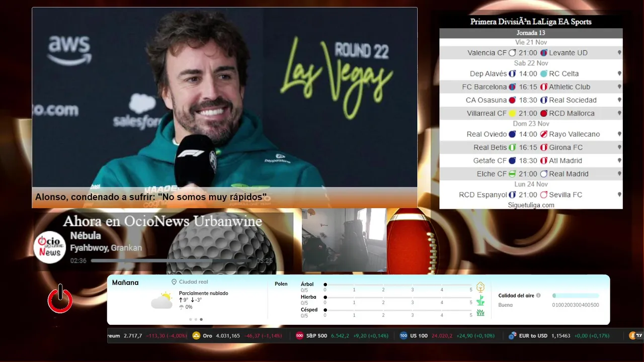The image size is (644, 362).
Task: Open map pin for Dep Alavés match
Action: (x=619, y=74)
